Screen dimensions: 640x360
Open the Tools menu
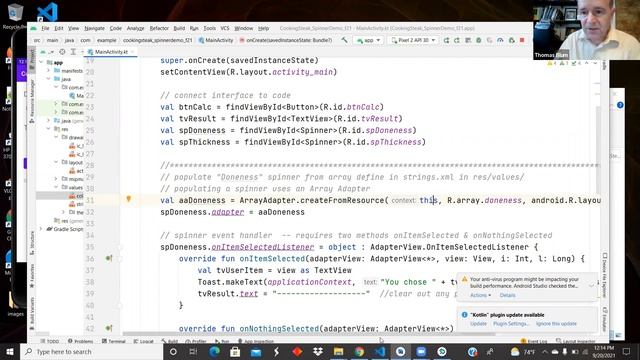pyautogui.click(x=209, y=28)
